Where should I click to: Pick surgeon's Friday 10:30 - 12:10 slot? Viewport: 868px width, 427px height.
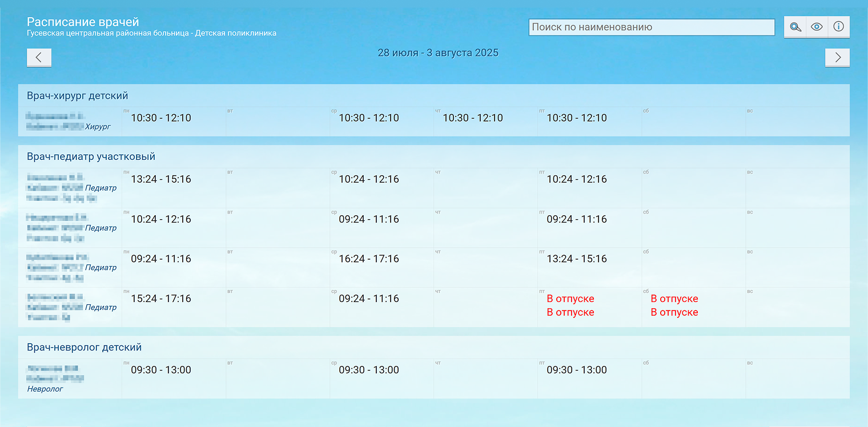pos(577,118)
